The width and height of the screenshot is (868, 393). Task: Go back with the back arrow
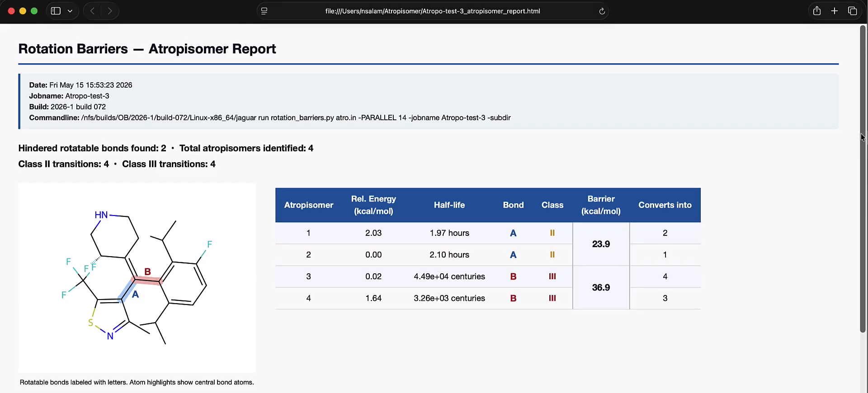92,11
